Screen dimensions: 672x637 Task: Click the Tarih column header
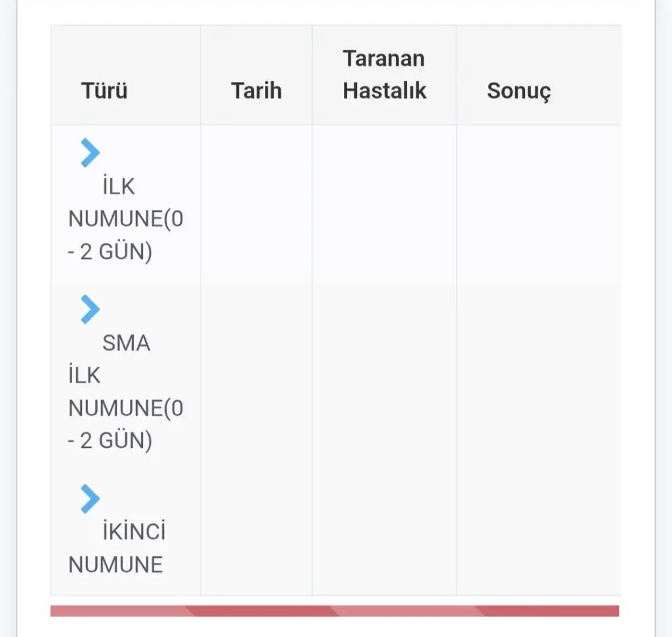click(257, 91)
